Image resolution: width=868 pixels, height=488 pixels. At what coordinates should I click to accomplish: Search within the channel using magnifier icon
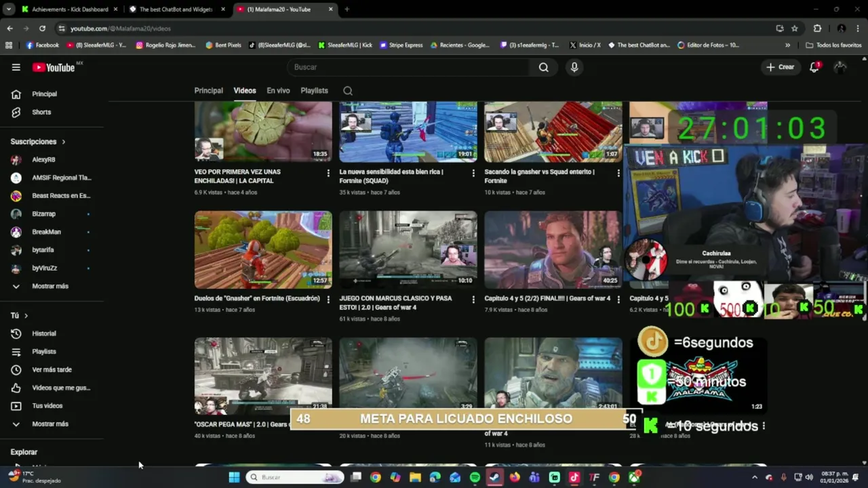348,91
